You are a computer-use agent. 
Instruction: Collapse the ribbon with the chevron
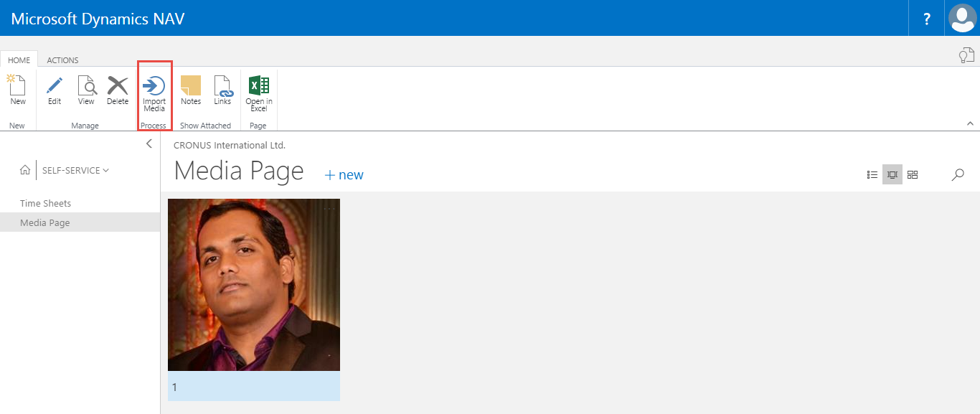[x=970, y=123]
